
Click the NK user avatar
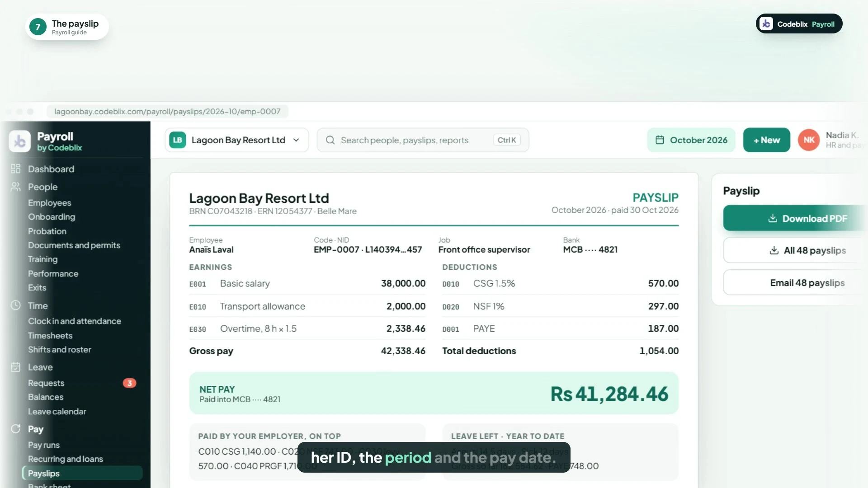pyautogui.click(x=809, y=140)
